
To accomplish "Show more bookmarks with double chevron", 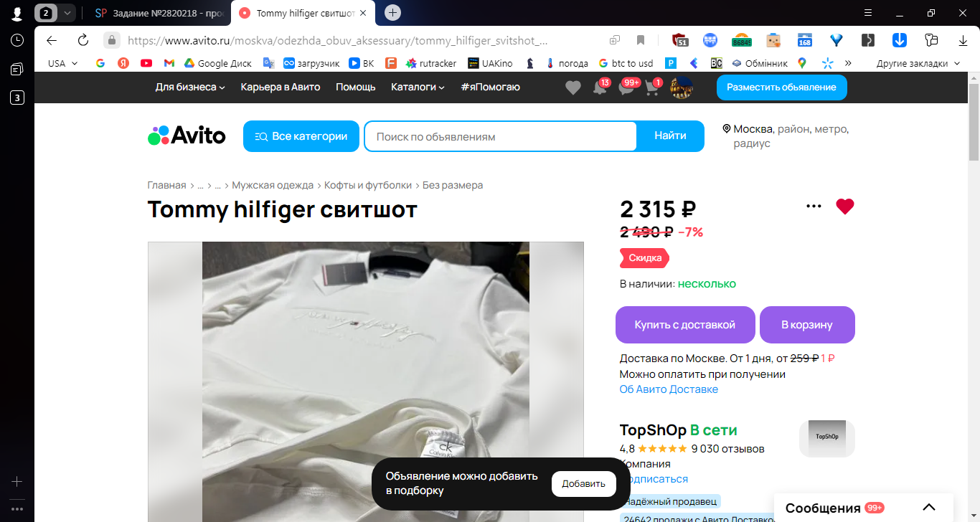I will coord(848,63).
